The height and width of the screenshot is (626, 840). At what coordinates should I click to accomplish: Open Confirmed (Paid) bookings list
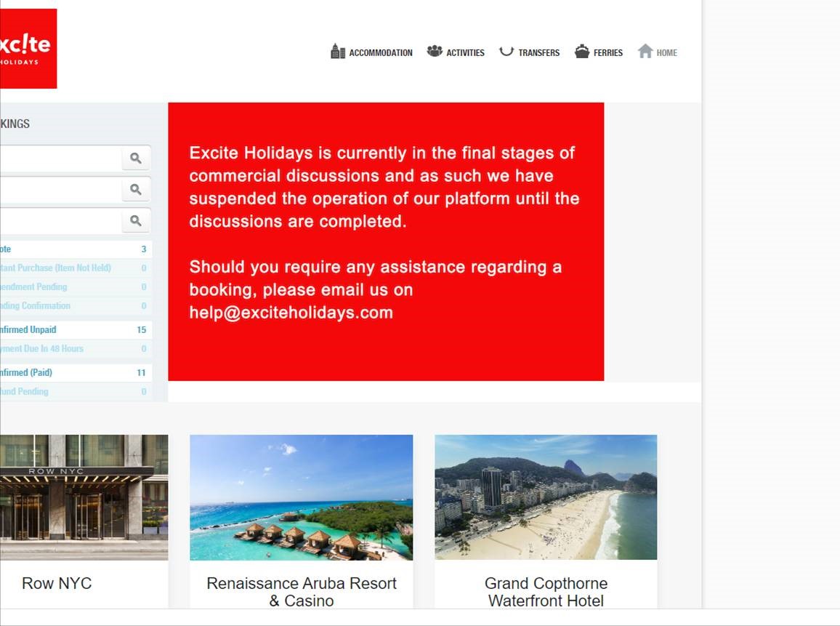[27, 372]
